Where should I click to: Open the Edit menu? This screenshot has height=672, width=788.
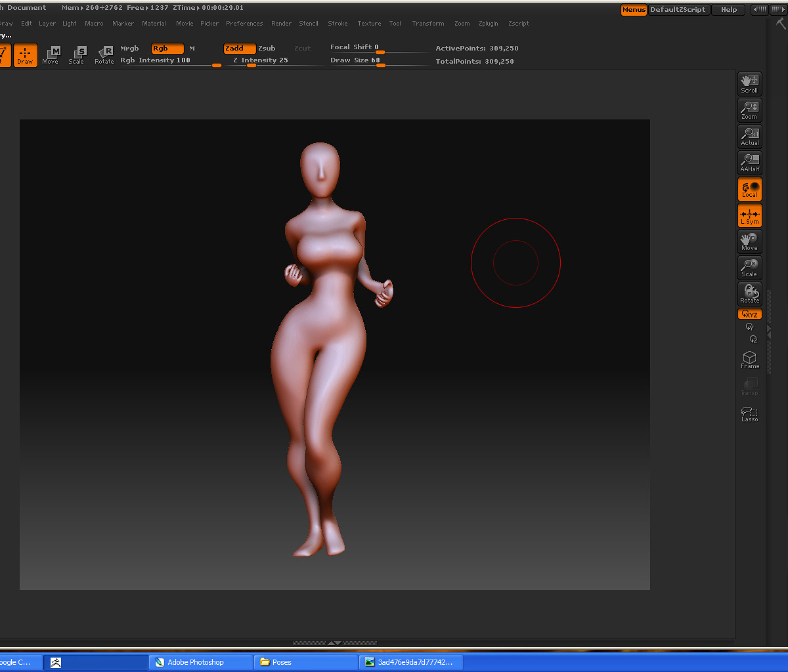pos(26,24)
